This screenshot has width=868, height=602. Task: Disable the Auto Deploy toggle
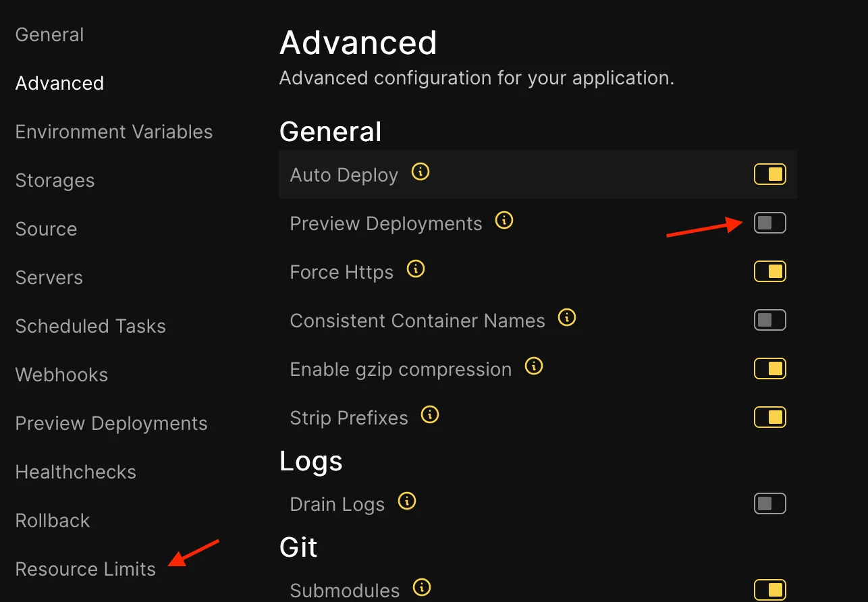coord(770,175)
